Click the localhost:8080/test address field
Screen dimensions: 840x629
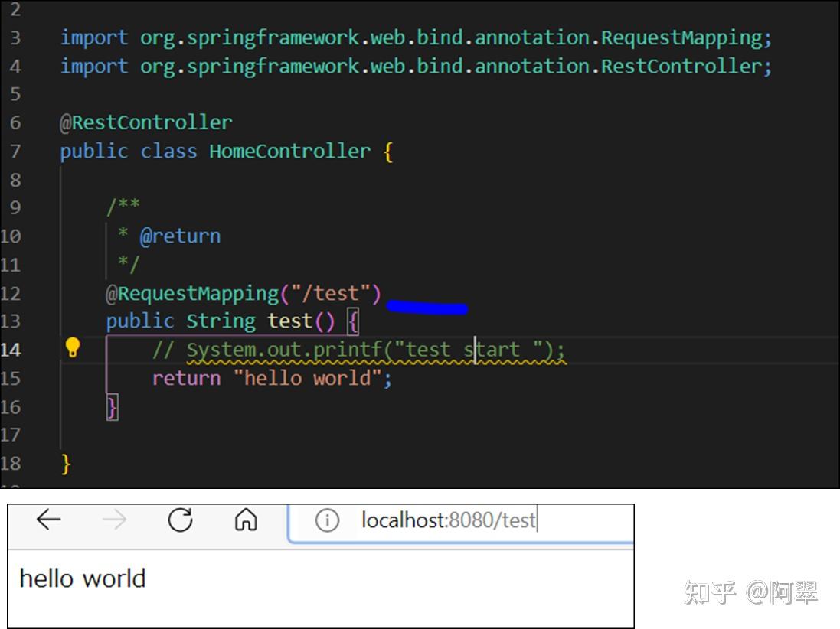pos(461,523)
